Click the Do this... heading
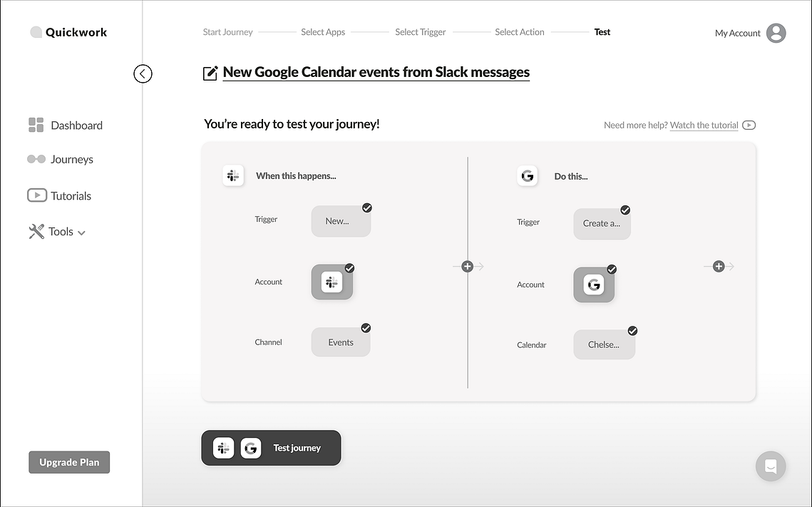812x507 pixels. [x=571, y=177]
